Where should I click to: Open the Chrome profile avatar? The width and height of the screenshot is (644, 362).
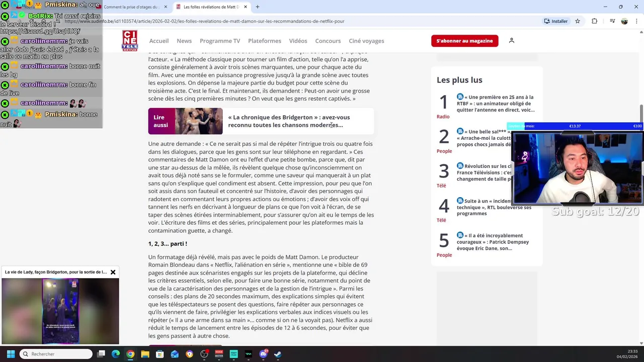tap(624, 21)
